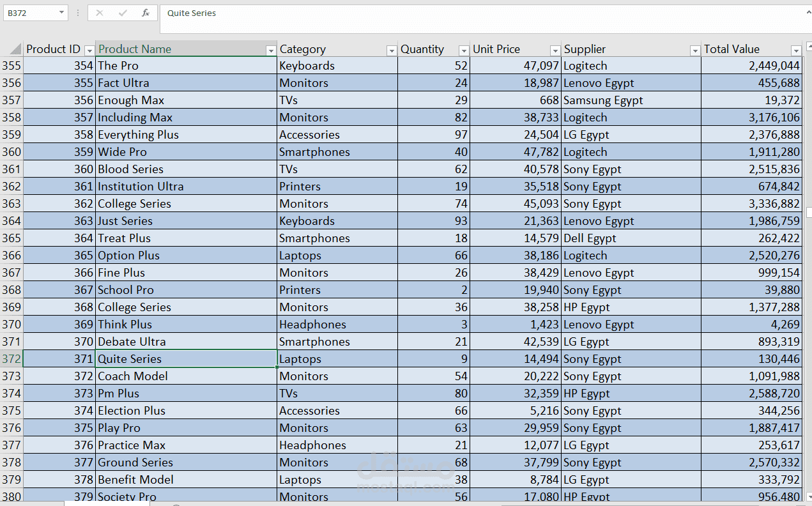
Task: Select cell 'Enough Max'
Action: point(186,100)
